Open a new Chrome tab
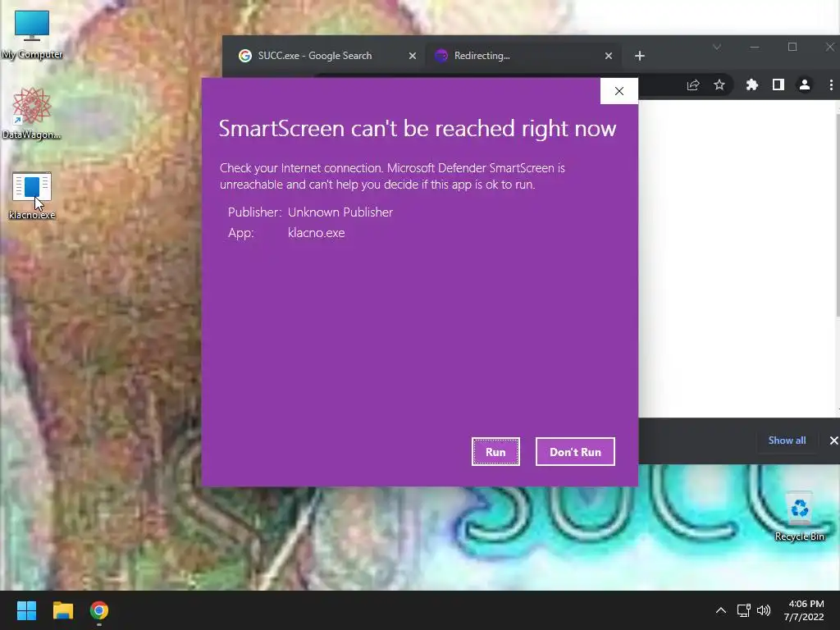This screenshot has width=840, height=630. pyautogui.click(x=640, y=56)
